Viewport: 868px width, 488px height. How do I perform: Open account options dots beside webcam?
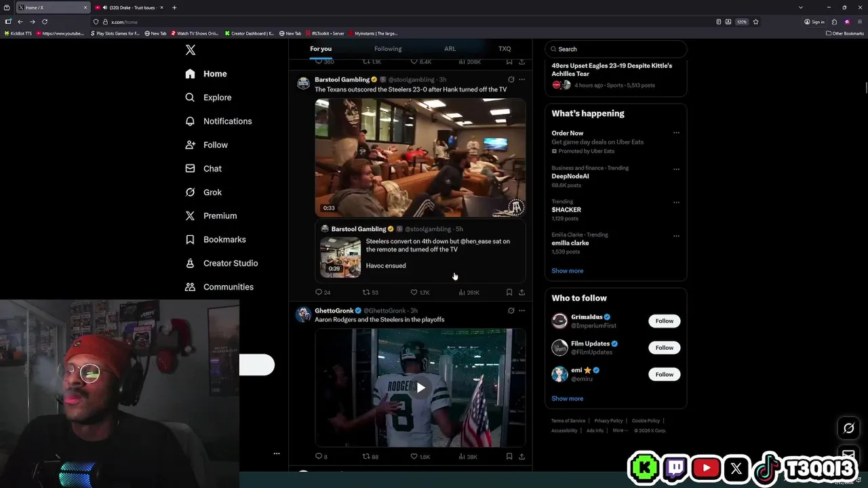point(277,453)
